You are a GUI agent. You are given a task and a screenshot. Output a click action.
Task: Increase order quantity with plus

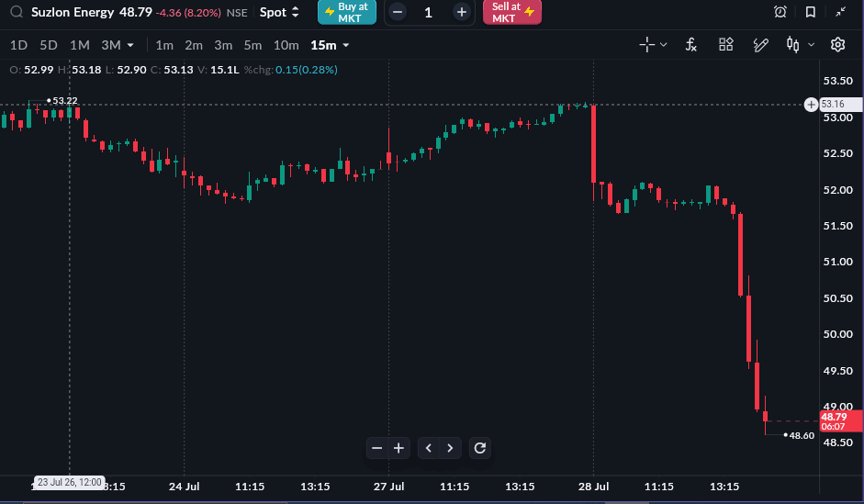click(461, 12)
